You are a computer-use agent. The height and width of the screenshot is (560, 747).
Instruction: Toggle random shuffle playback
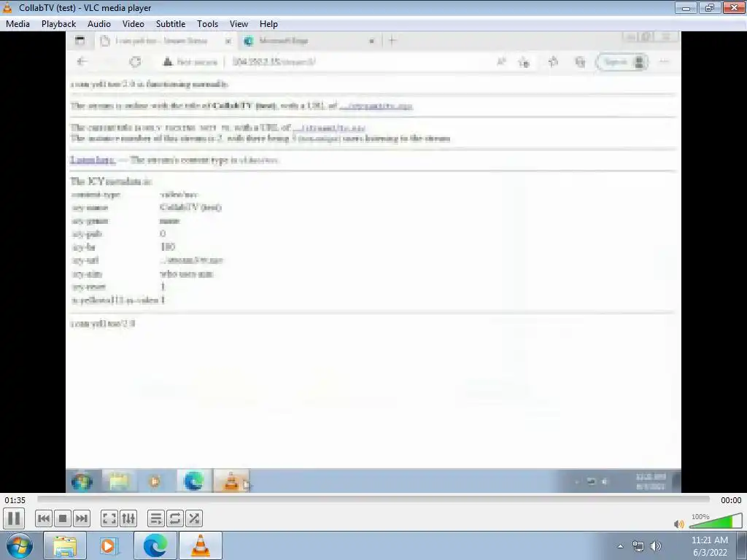pyautogui.click(x=194, y=518)
